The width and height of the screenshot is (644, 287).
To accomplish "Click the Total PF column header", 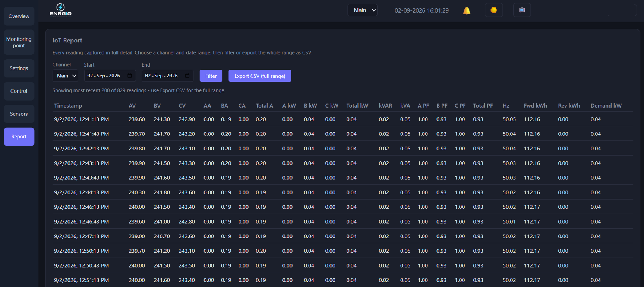I will 483,106.
